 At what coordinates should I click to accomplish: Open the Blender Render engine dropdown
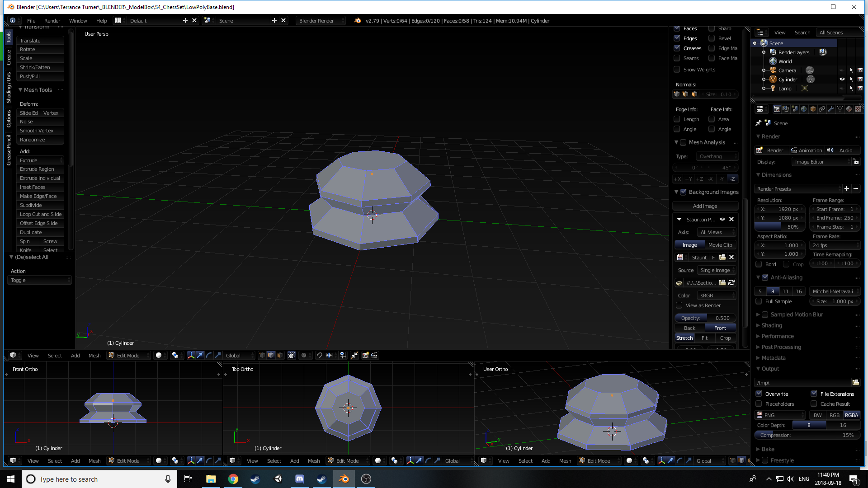[321, 20]
